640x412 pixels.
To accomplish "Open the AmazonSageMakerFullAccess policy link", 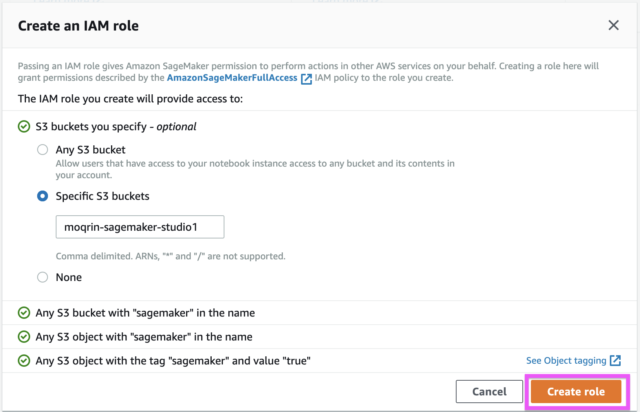I will point(232,78).
